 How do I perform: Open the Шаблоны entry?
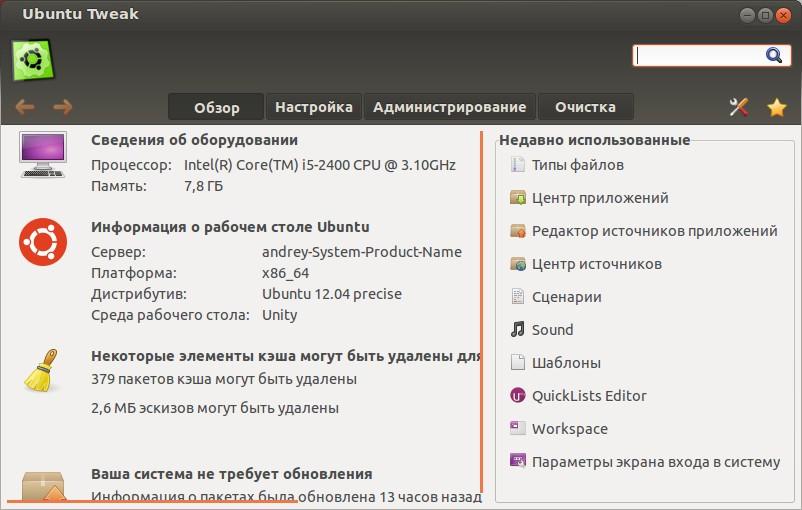tap(566, 363)
